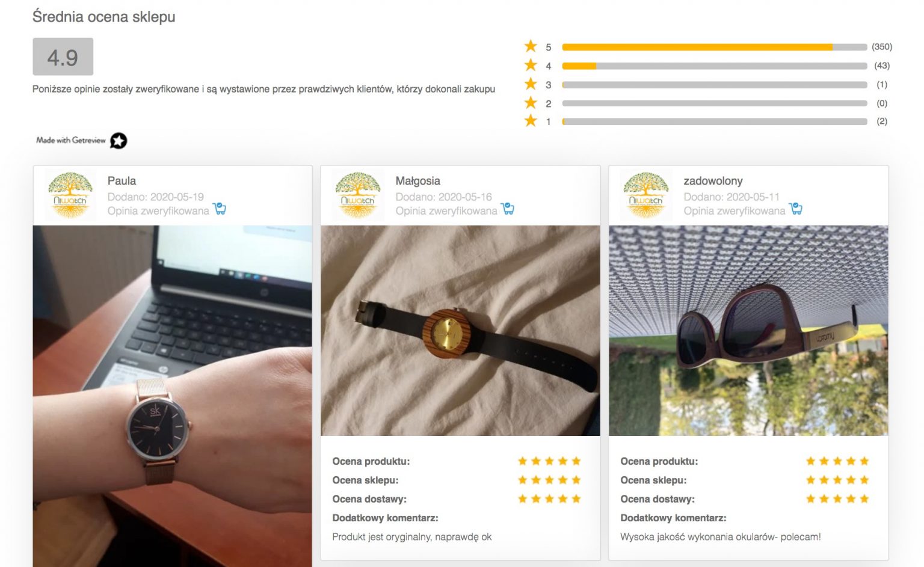Click the verified cart icon beside Paula's review
Viewport: 924px width, 567px height.
(x=220, y=209)
